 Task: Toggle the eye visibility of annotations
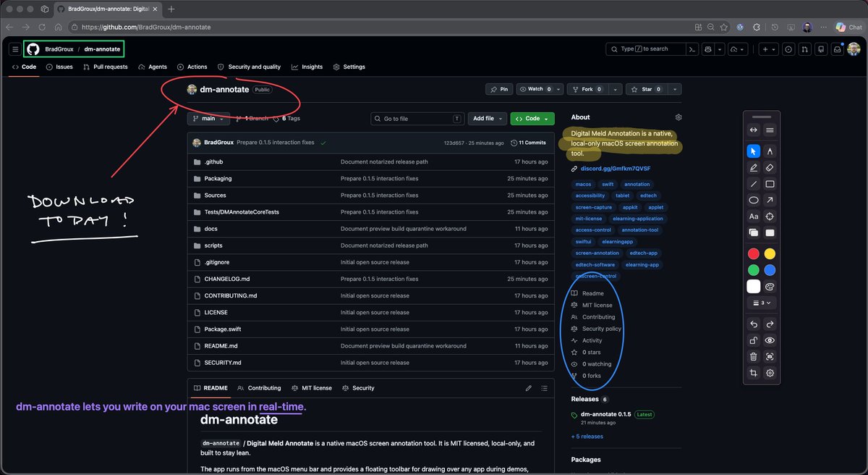coord(770,340)
